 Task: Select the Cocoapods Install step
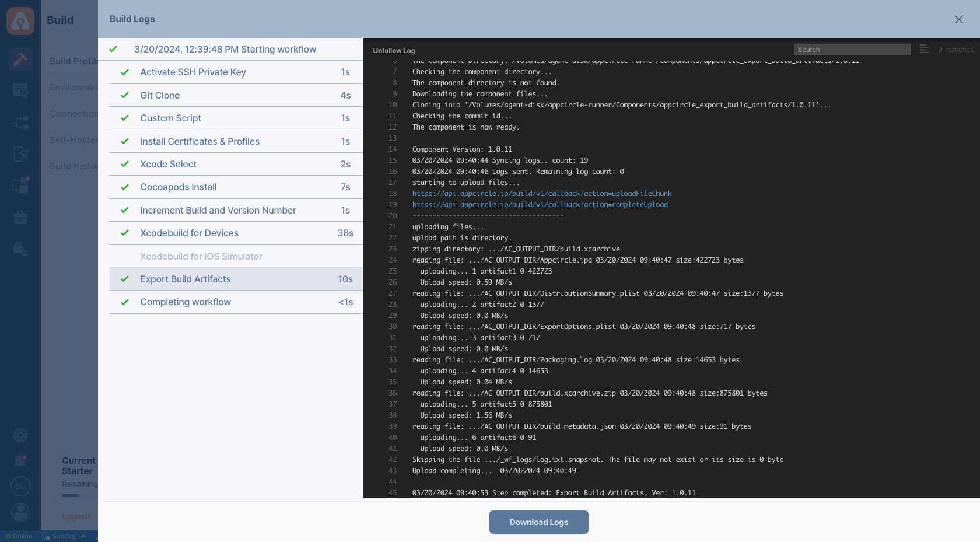click(236, 187)
